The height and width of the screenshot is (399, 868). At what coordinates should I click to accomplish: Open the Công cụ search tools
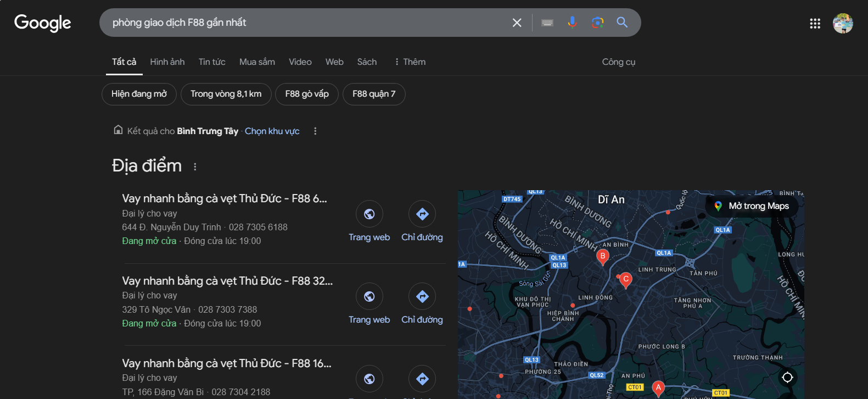pyautogui.click(x=619, y=62)
